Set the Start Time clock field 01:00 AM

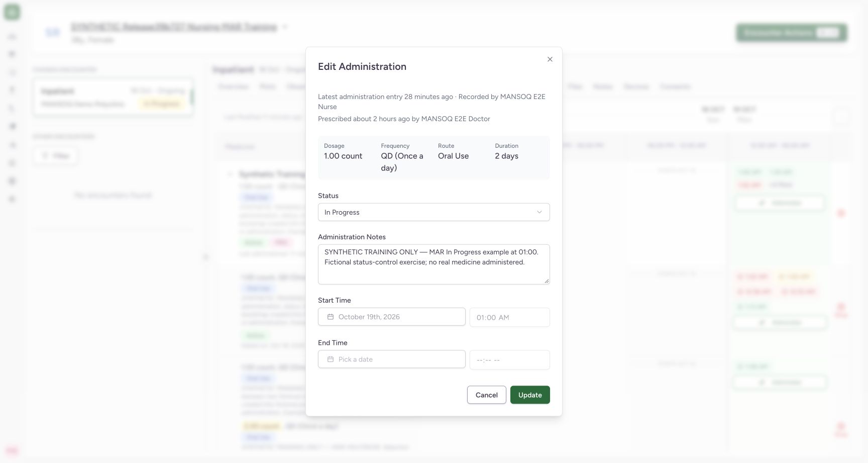[509, 317]
